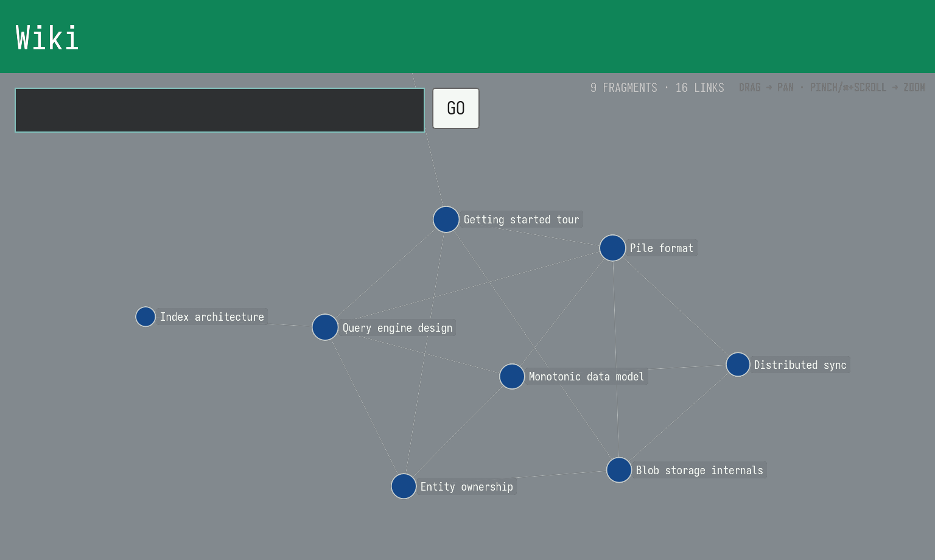Screen dimensions: 935x560
Task: Click the 'Entity ownership' label
Action: tap(466, 486)
